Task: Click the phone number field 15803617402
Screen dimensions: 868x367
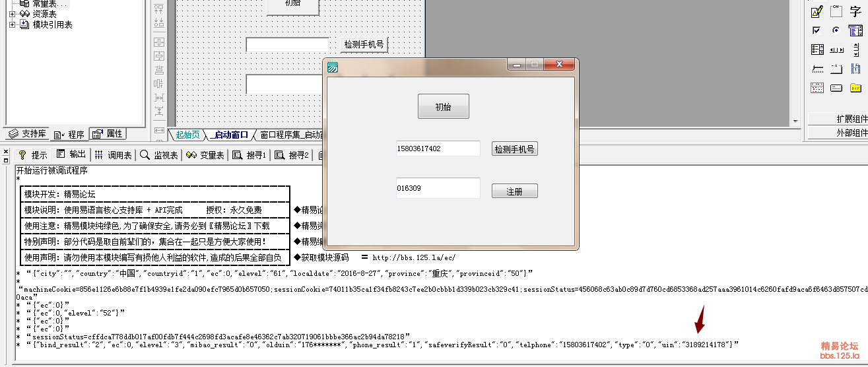Action: click(438, 149)
